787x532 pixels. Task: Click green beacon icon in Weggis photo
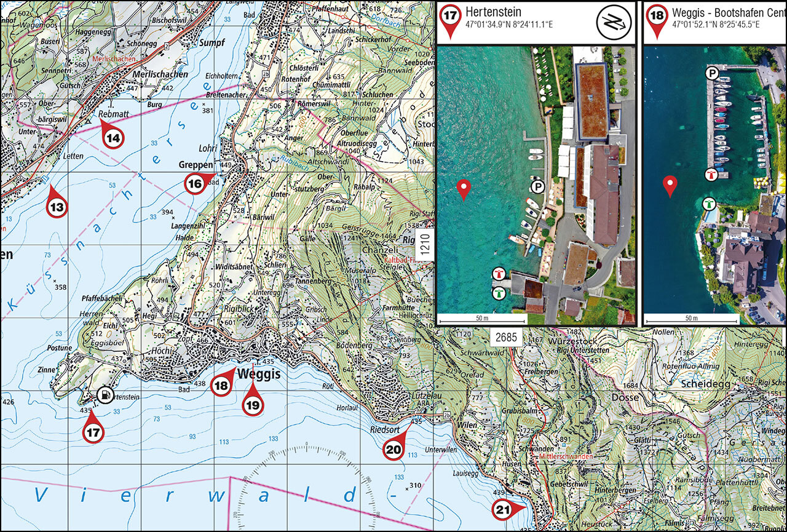pyautogui.click(x=710, y=203)
